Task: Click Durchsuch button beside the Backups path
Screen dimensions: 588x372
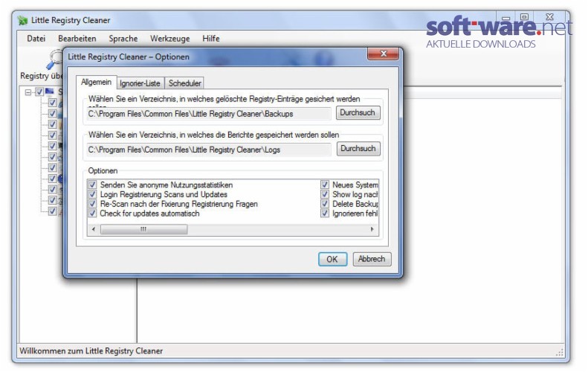Action: pyautogui.click(x=358, y=112)
